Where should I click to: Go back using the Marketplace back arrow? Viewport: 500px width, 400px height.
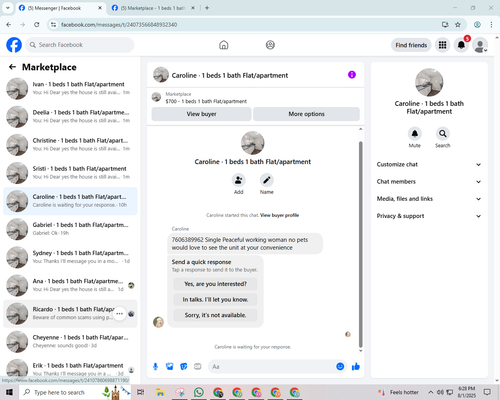tap(12, 67)
